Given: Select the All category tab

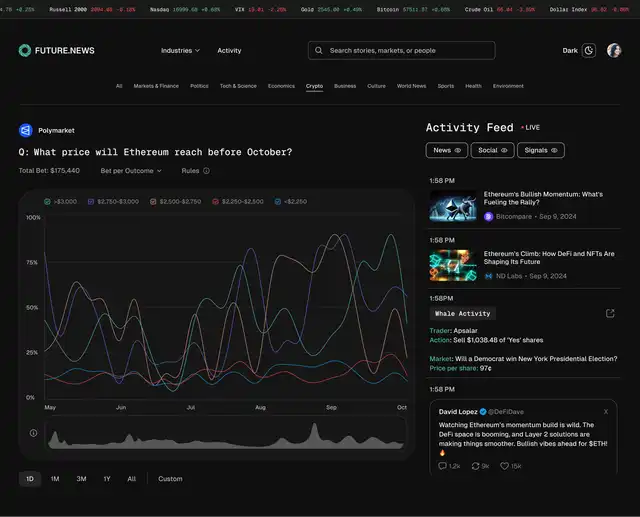Looking at the screenshot, I should pos(119,86).
